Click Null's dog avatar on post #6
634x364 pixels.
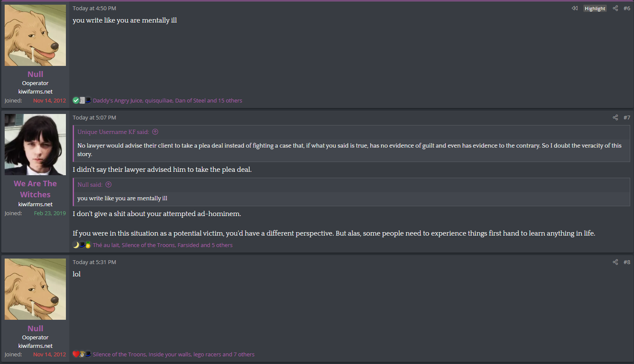pos(35,35)
